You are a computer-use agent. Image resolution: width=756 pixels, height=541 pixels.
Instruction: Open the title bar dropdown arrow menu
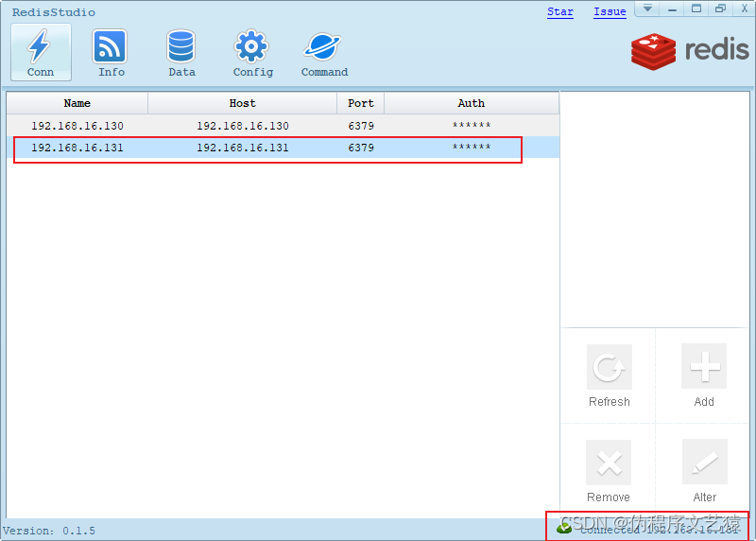(x=647, y=9)
